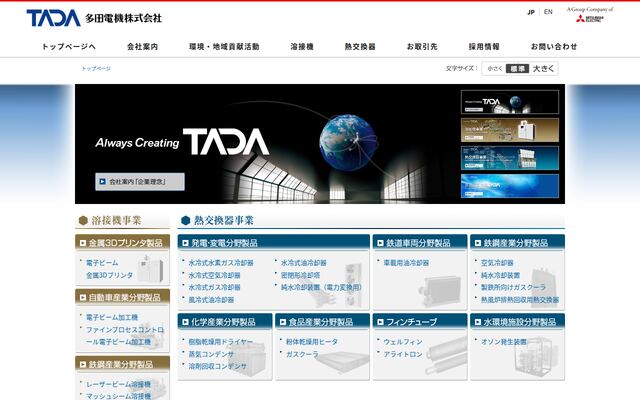
Task: Click the トップページ breadcrumb link
Action: (x=96, y=69)
